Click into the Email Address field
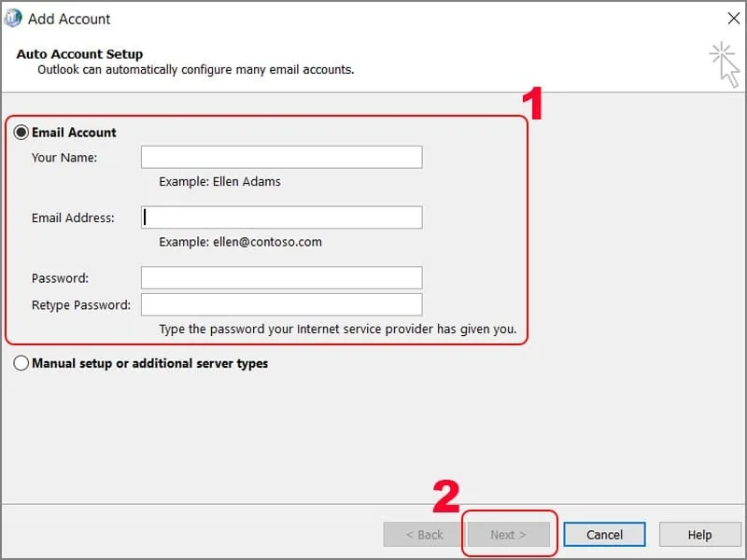The image size is (747, 560). (281, 217)
